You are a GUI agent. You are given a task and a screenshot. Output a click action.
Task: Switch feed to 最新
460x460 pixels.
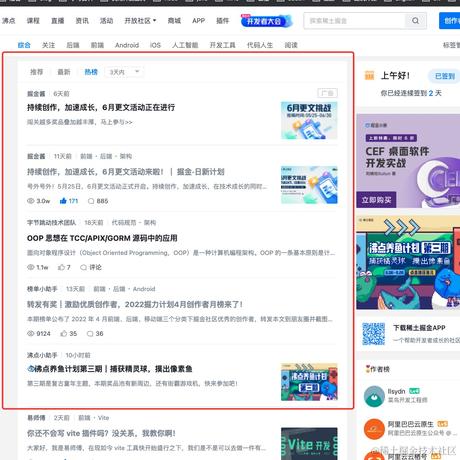(64, 72)
